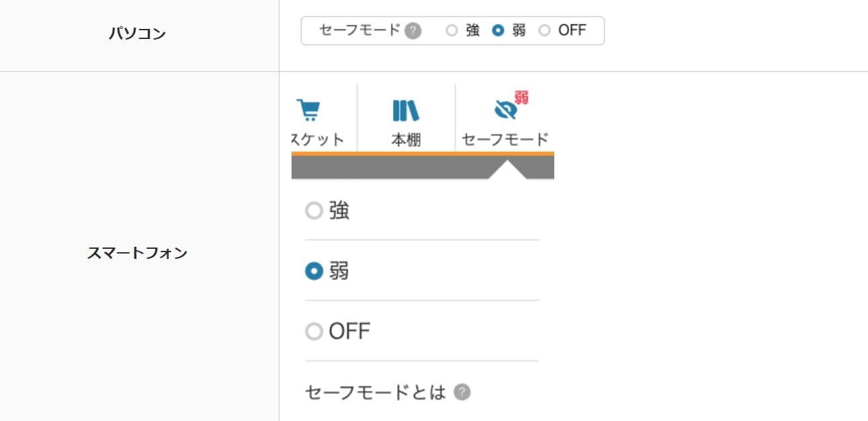Click the 本棚 tab label text

[406, 140]
